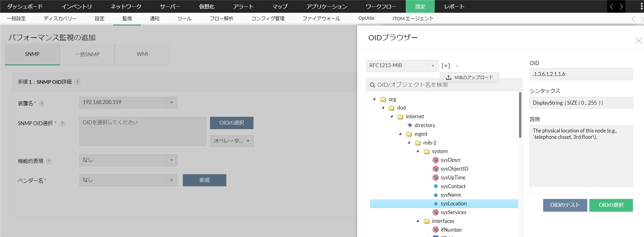The height and width of the screenshot is (237, 644).
Task: Click the green OIDの選択 button
Action: pos(611,205)
